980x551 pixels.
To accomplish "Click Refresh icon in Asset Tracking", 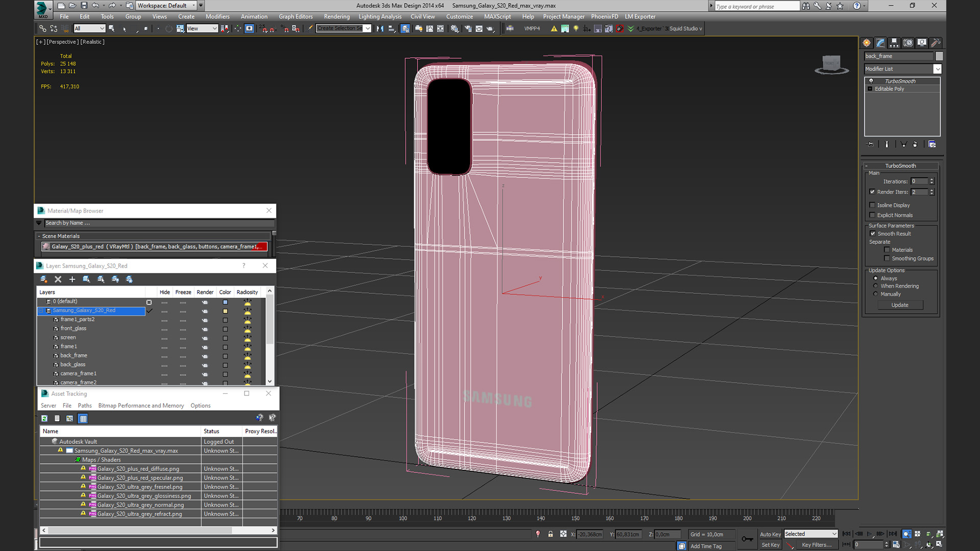I will pos(44,418).
